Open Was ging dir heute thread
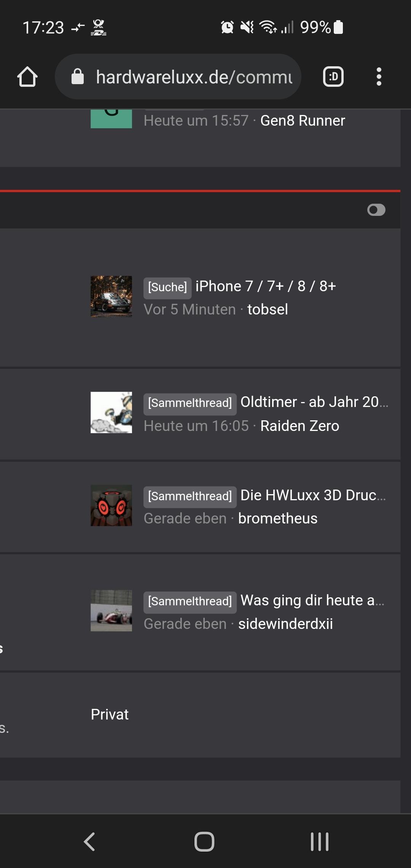411x868 pixels. click(x=312, y=600)
